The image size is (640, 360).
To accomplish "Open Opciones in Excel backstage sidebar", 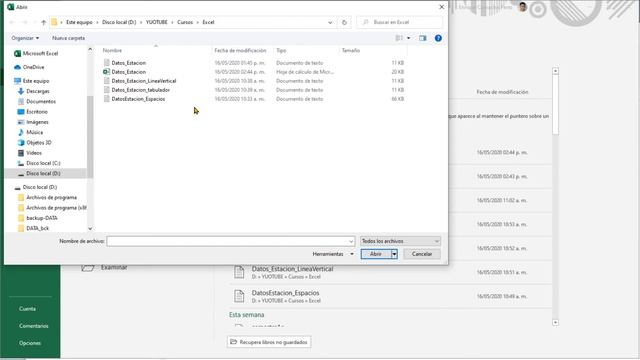I will point(30,343).
